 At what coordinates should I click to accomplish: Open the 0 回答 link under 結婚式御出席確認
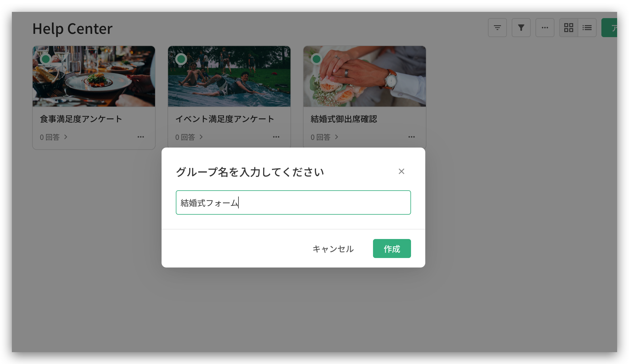click(325, 137)
